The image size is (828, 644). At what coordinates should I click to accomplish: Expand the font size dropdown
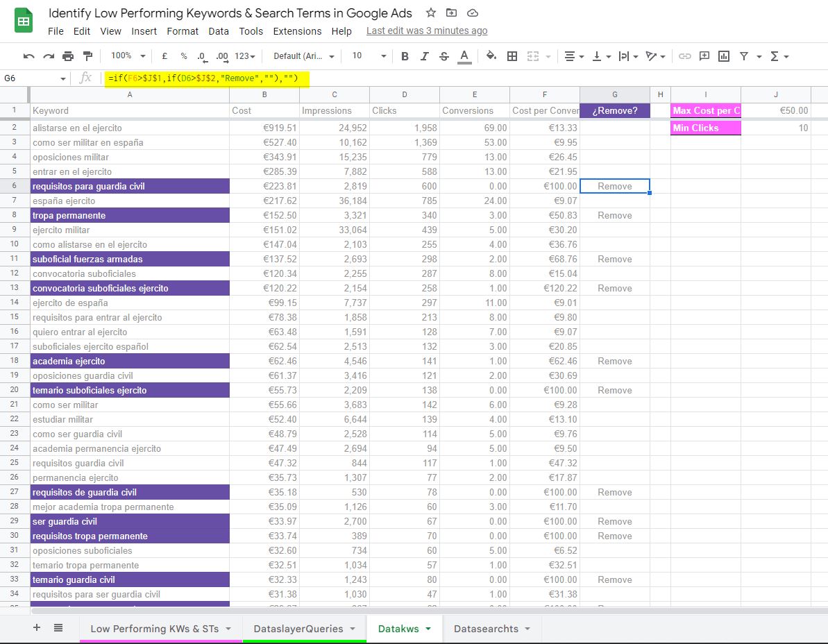click(x=369, y=56)
